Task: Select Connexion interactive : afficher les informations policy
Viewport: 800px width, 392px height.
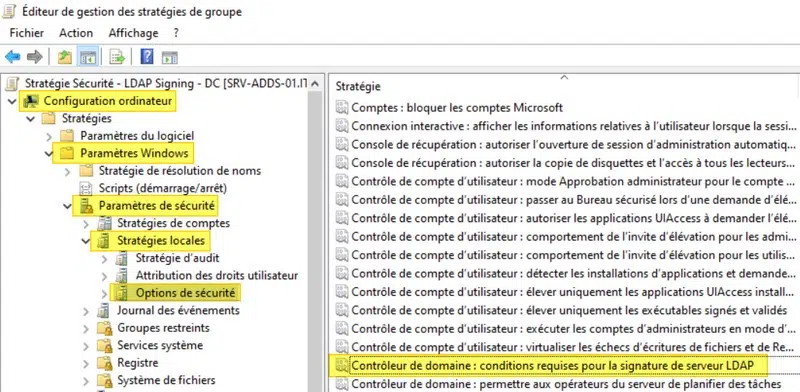Action: (x=573, y=126)
